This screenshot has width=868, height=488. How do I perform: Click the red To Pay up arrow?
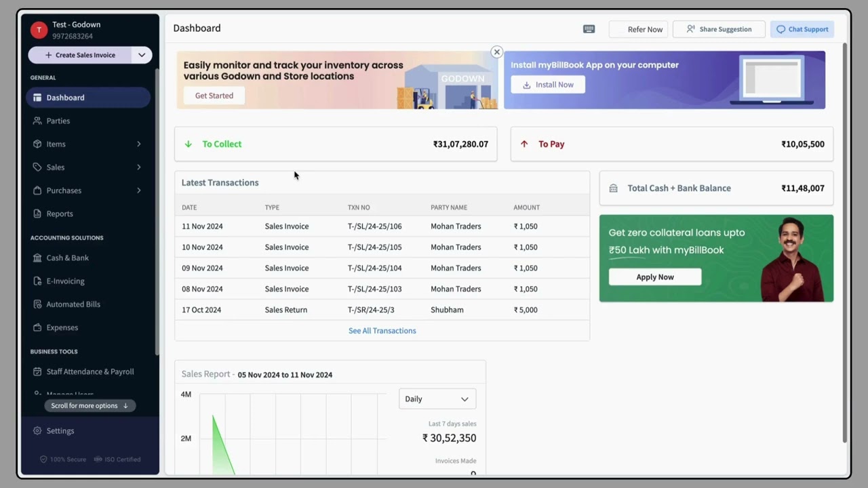tap(524, 144)
